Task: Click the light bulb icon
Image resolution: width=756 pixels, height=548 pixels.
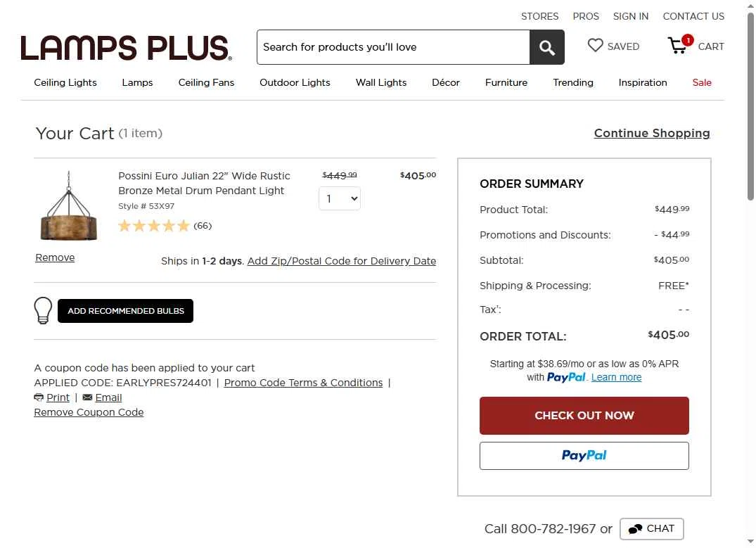Action: click(44, 310)
